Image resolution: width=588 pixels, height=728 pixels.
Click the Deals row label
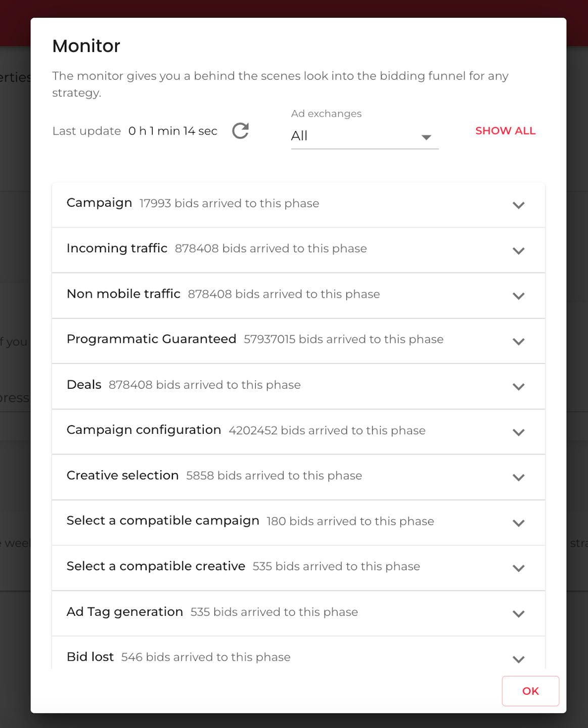[x=84, y=385]
